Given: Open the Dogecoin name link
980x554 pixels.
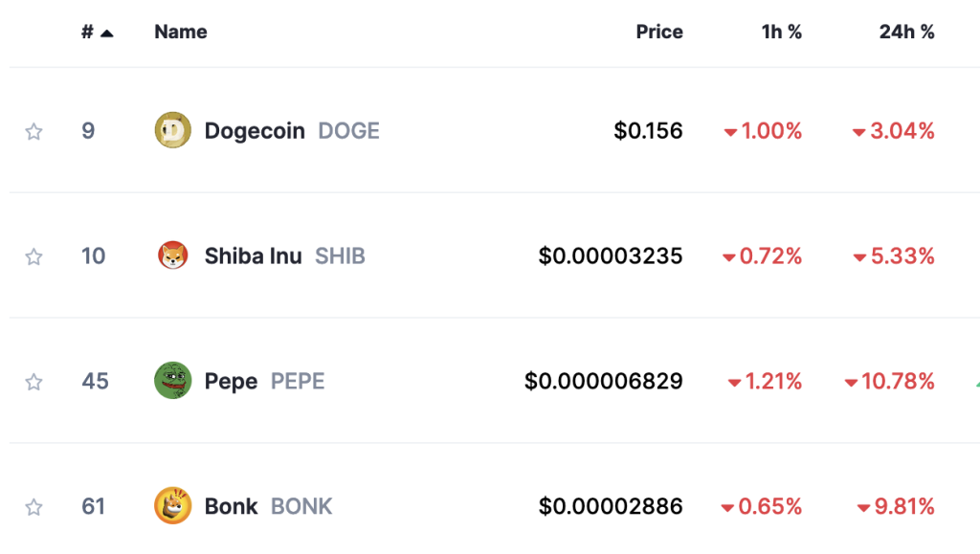Looking at the screenshot, I should pos(255,131).
